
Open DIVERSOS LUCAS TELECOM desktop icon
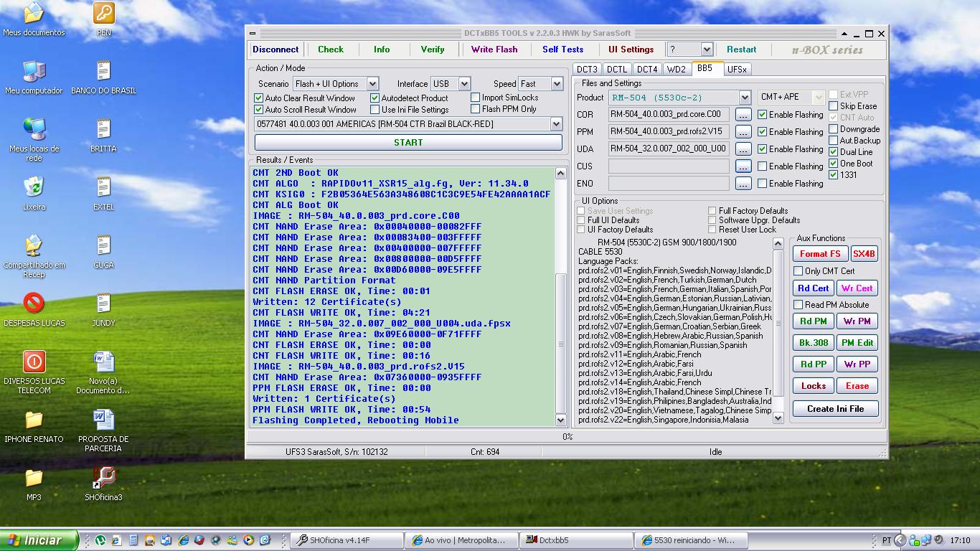click(34, 372)
